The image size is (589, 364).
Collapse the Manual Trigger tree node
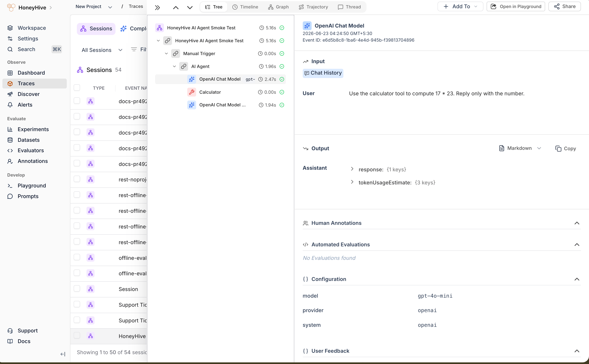(x=166, y=54)
